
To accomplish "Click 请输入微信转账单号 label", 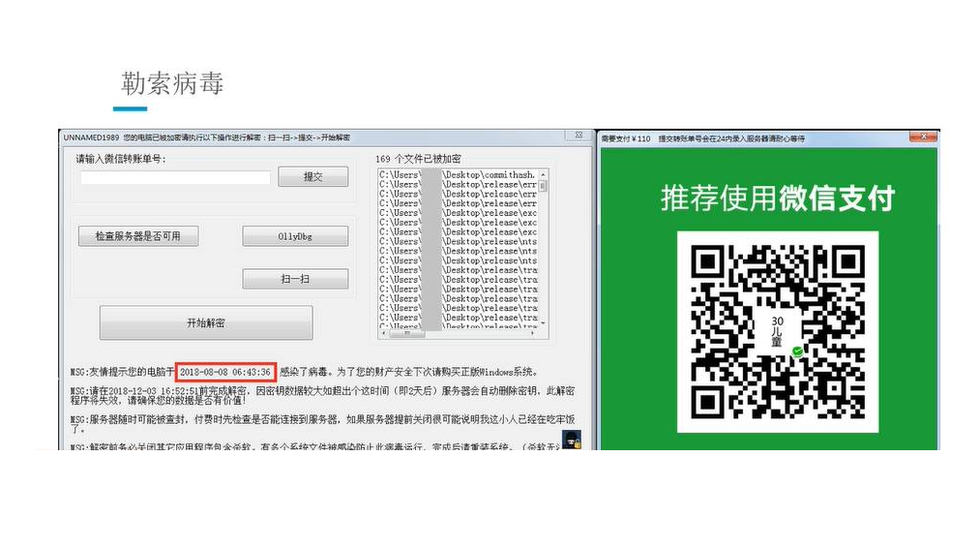I will pos(121,159).
